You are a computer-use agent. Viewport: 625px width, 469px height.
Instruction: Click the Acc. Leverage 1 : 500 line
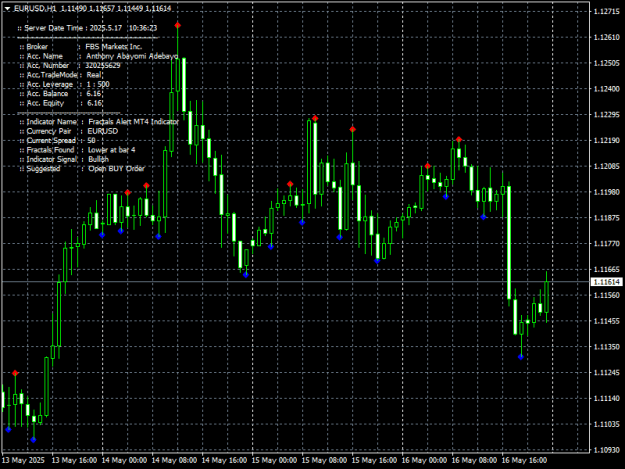tap(64, 84)
